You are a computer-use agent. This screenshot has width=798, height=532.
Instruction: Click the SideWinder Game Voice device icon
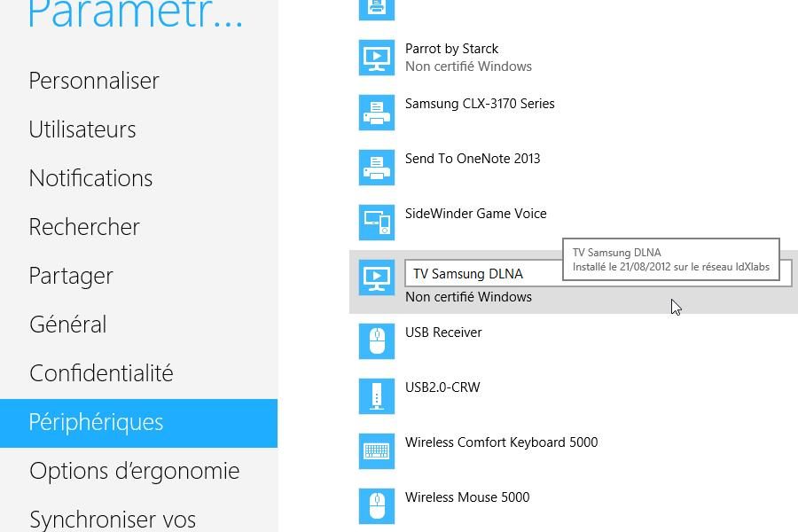(x=377, y=223)
